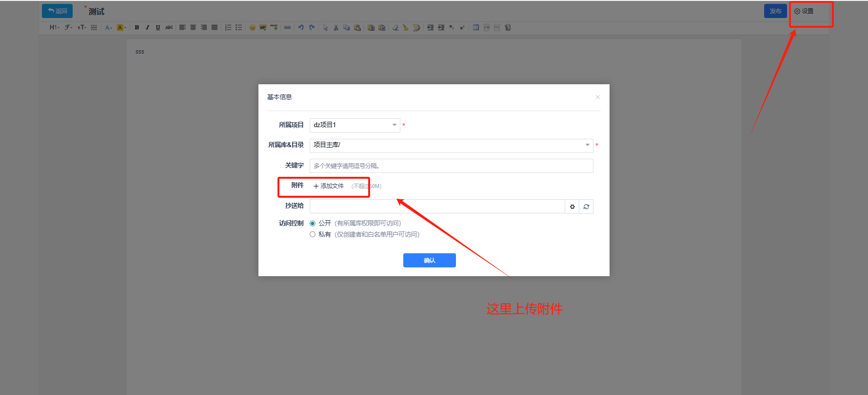
Task: Click 添加文件 to add an attachment
Action: (x=329, y=186)
